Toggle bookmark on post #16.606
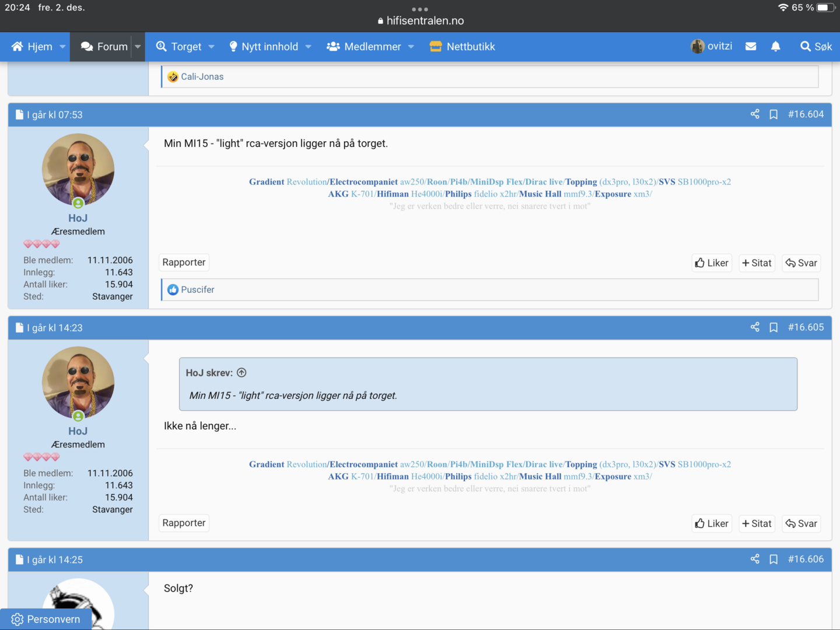The width and height of the screenshot is (840, 630). (x=773, y=559)
